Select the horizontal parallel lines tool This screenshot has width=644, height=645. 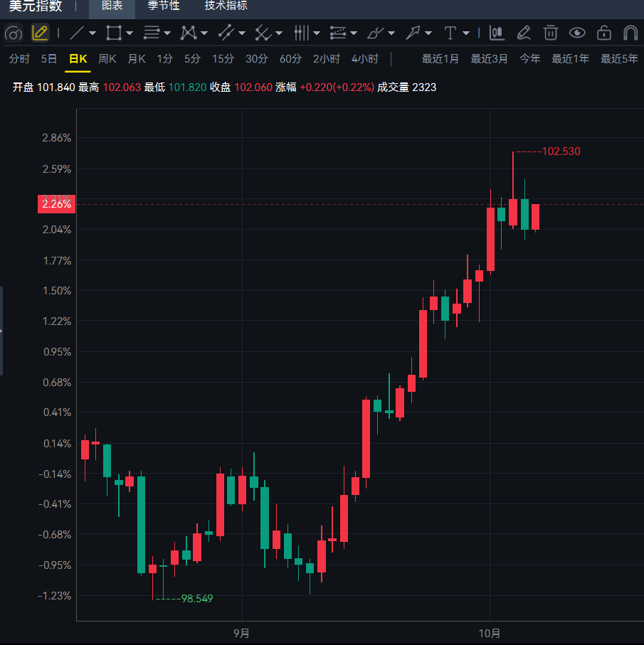pyautogui.click(x=152, y=33)
